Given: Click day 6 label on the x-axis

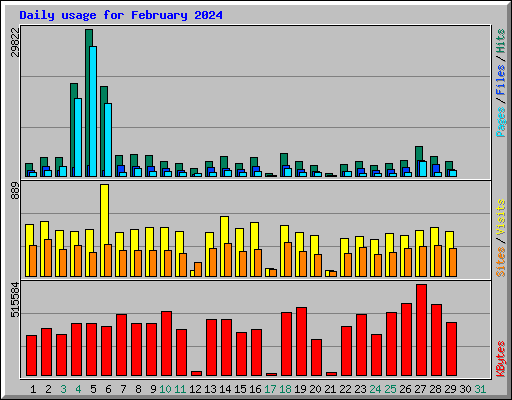Looking at the screenshot, I should pos(108,389).
